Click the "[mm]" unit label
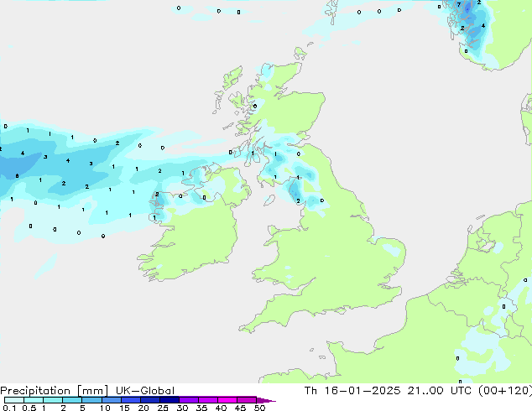The width and height of the screenshot is (532, 411). pos(92,391)
